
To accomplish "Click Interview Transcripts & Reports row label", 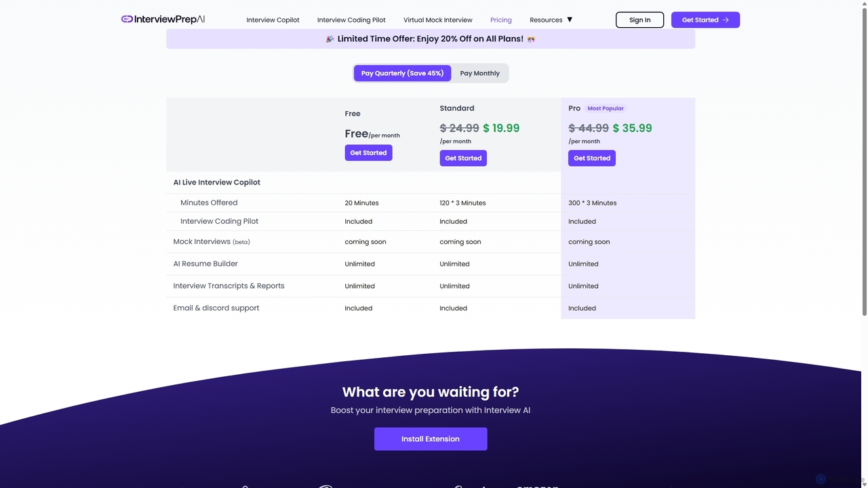I will [x=229, y=286].
